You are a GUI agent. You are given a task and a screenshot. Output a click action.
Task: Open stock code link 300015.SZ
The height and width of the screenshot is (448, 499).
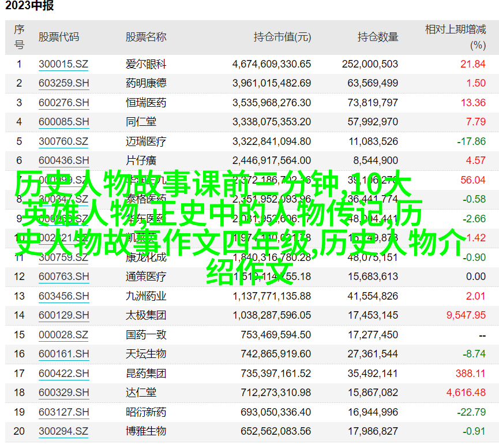coord(63,64)
